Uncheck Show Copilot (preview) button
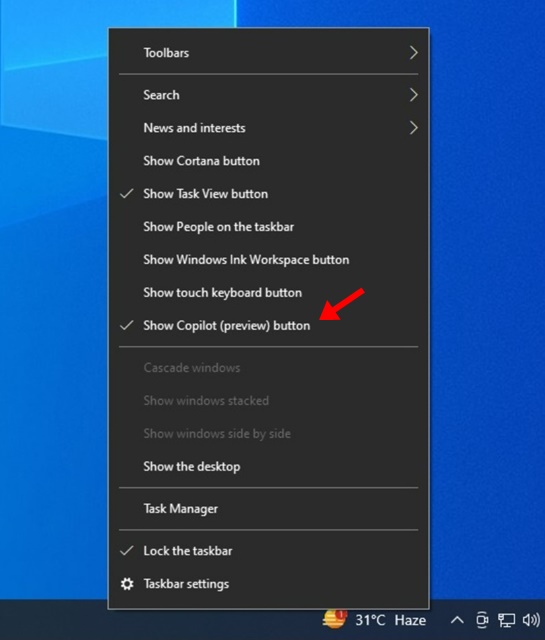 (269, 326)
